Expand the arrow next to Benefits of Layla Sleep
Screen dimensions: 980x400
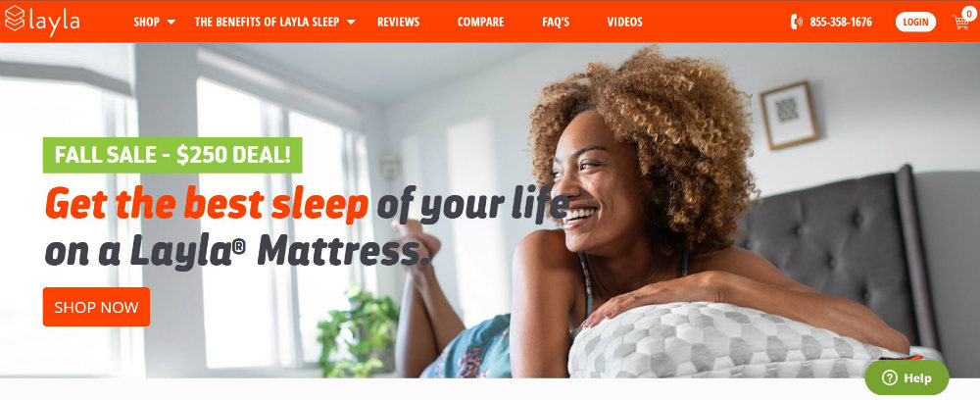(x=351, y=22)
